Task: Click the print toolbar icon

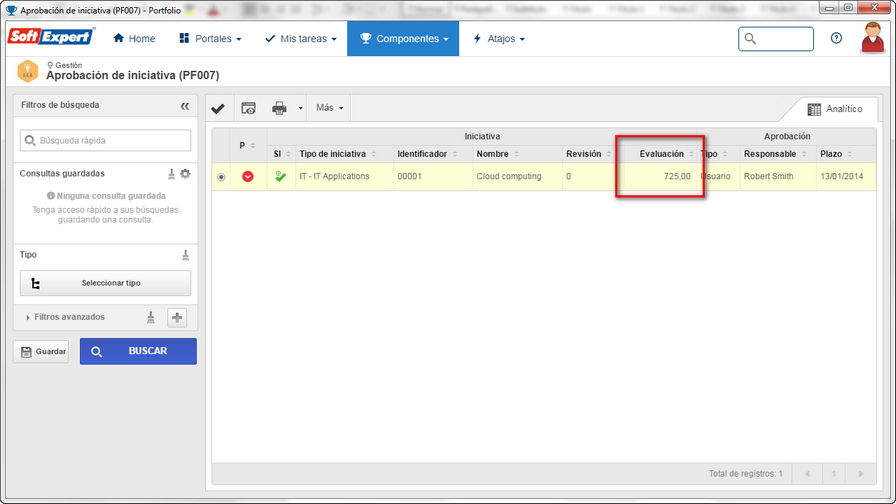Action: [x=279, y=108]
